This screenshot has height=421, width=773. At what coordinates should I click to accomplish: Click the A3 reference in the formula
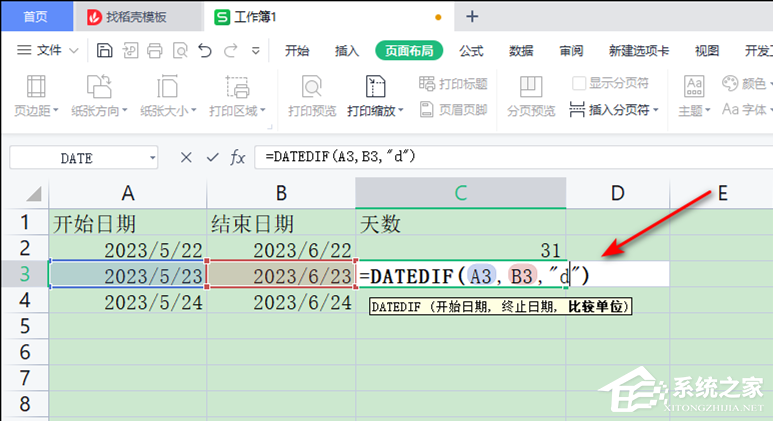click(481, 276)
